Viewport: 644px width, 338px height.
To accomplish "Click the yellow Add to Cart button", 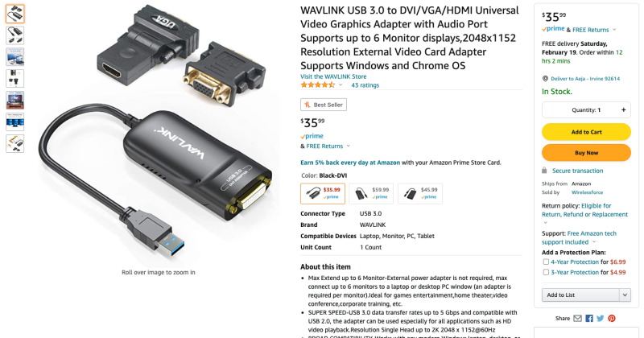I will pos(586,132).
